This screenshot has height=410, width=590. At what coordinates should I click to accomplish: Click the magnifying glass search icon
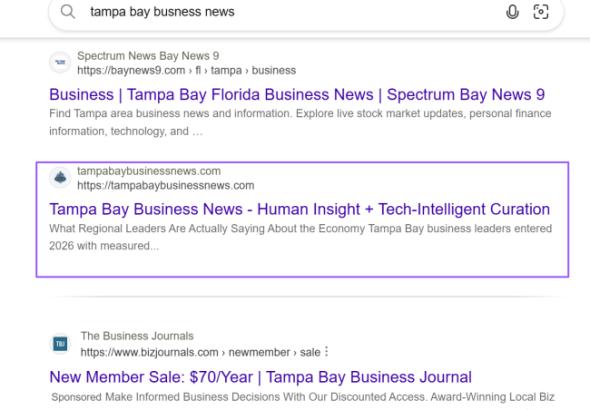68,12
